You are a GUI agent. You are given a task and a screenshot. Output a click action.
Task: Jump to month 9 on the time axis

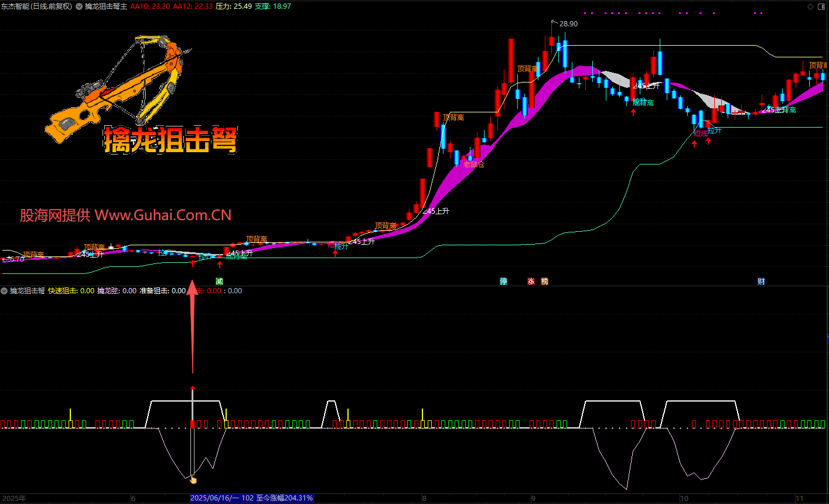[533, 498]
